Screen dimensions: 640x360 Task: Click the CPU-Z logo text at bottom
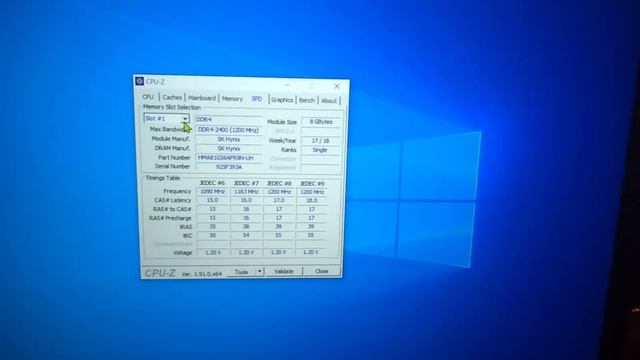pos(160,273)
